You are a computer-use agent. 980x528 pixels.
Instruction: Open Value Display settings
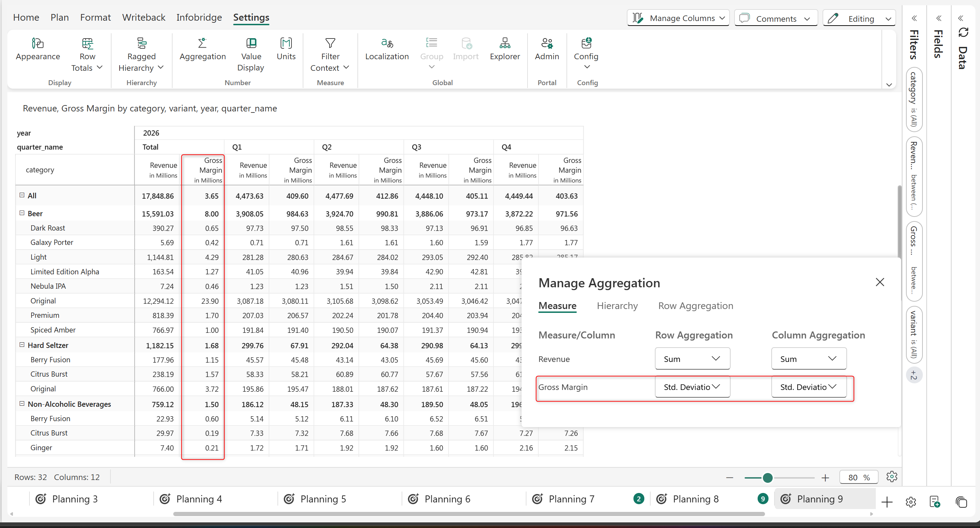(251, 43)
